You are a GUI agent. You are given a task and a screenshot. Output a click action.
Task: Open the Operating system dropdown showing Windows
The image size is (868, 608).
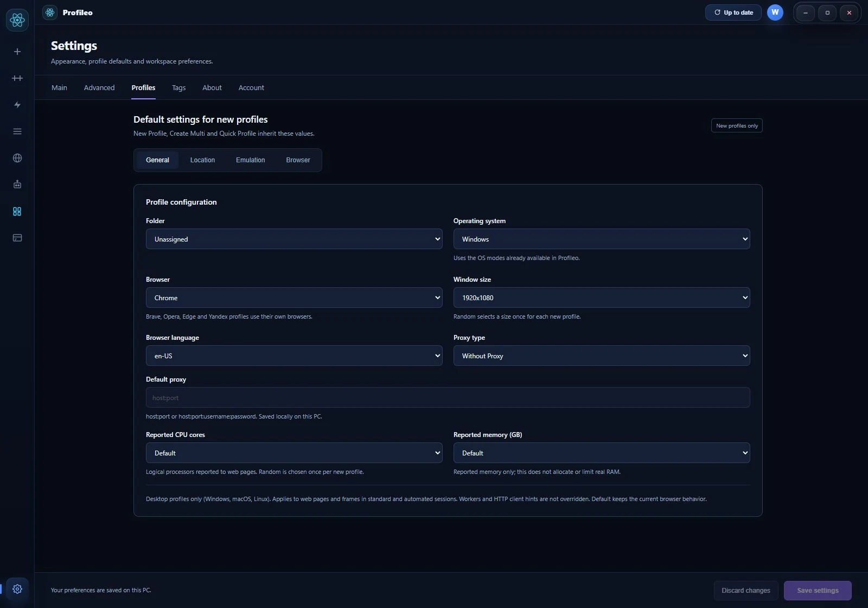(x=602, y=239)
